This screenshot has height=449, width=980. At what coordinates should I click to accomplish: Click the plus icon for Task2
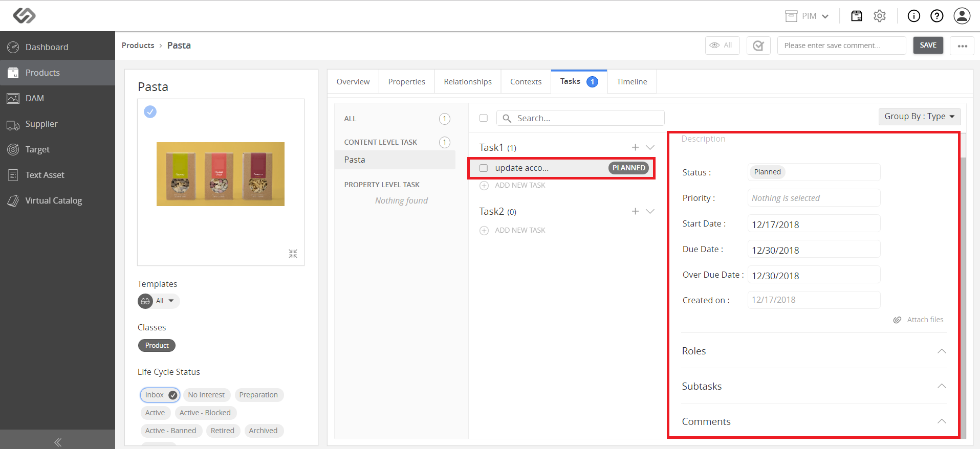[x=635, y=211]
